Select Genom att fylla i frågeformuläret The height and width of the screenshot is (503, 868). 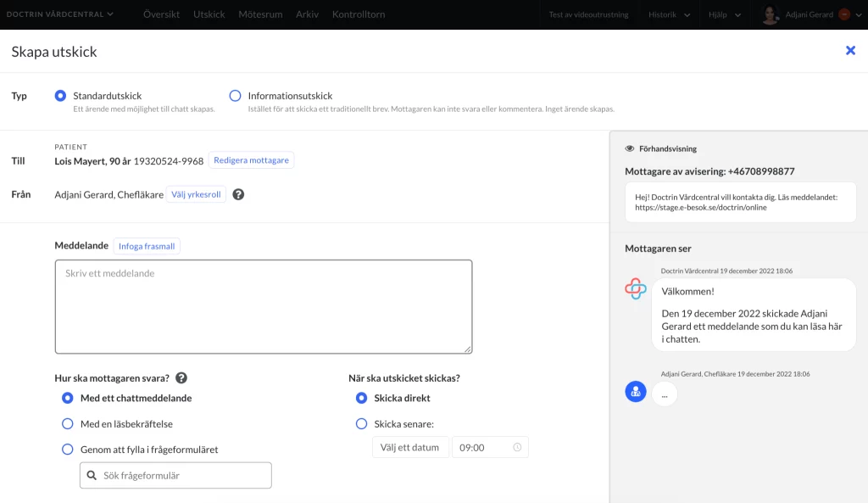tap(68, 450)
